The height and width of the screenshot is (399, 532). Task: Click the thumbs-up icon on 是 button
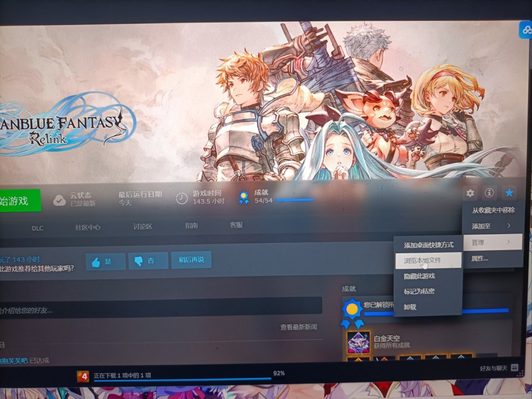[x=96, y=262]
